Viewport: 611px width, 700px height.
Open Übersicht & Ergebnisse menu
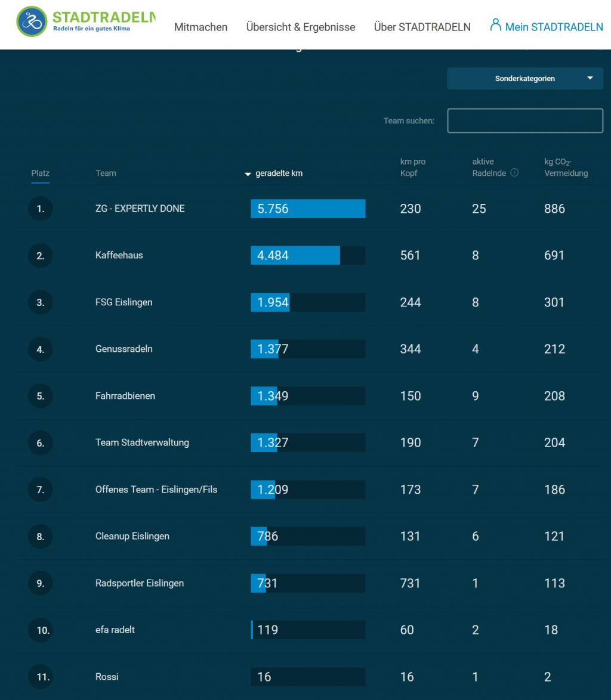pyautogui.click(x=300, y=27)
